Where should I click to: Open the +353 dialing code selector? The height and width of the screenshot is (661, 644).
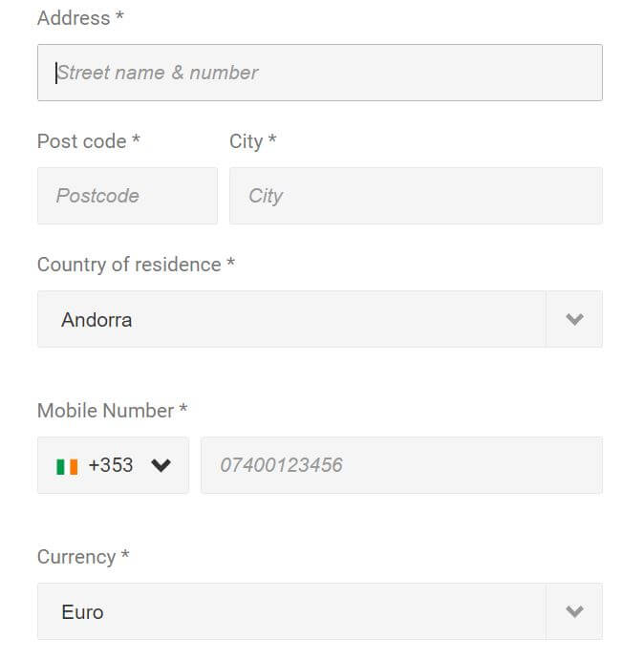pyautogui.click(x=113, y=465)
